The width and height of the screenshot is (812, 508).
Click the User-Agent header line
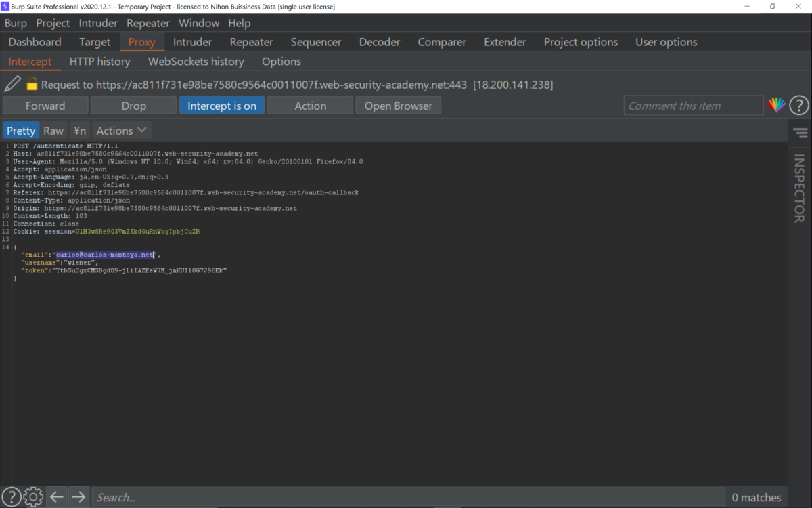click(188, 161)
